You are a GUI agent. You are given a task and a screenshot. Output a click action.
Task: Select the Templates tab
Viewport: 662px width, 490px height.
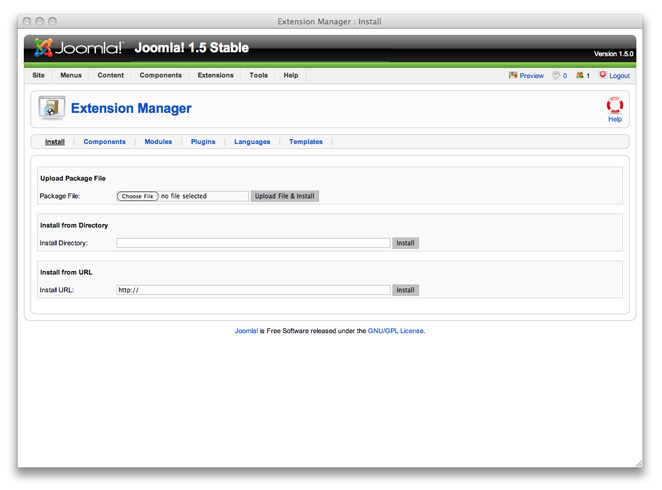(x=306, y=142)
